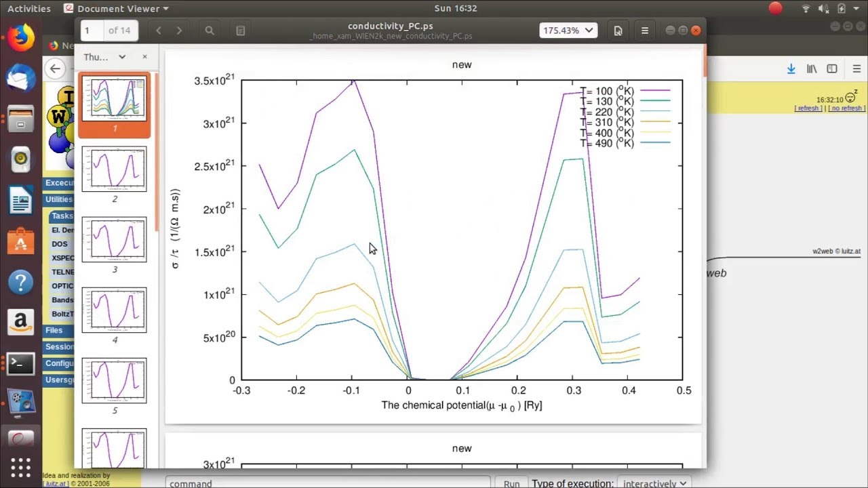This screenshot has width=868, height=488.
Task: Open Help from the dock
Action: click(x=20, y=282)
